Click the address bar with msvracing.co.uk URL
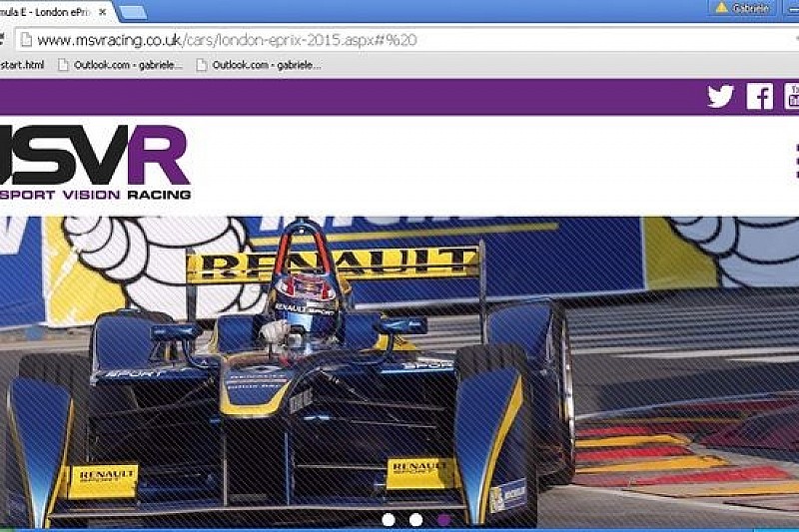799x532 pixels. tap(407, 40)
